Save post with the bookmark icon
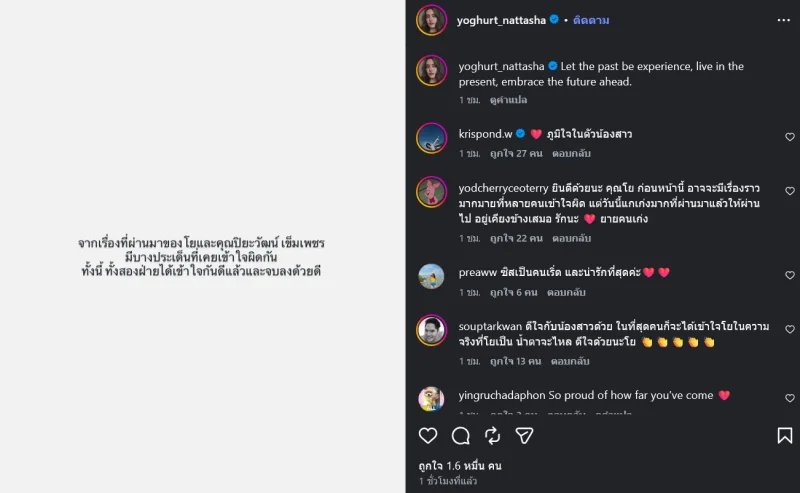 pos(785,435)
